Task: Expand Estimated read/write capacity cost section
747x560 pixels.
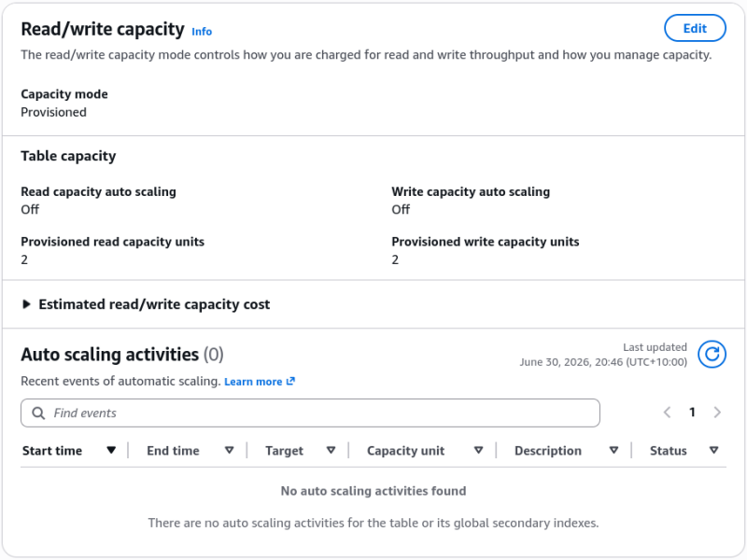Action: tap(154, 304)
